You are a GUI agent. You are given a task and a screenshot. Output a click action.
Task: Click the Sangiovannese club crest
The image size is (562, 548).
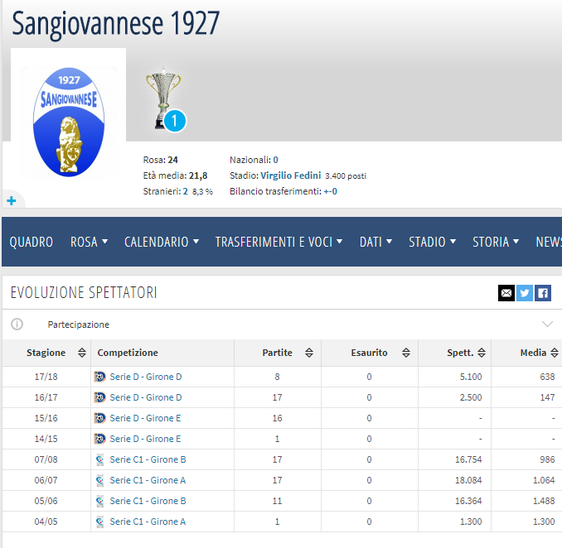coord(68,121)
